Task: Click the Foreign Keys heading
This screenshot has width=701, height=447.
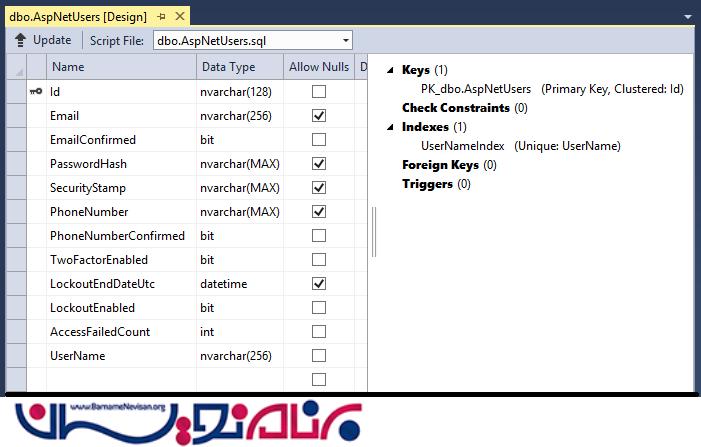Action: pos(440,165)
